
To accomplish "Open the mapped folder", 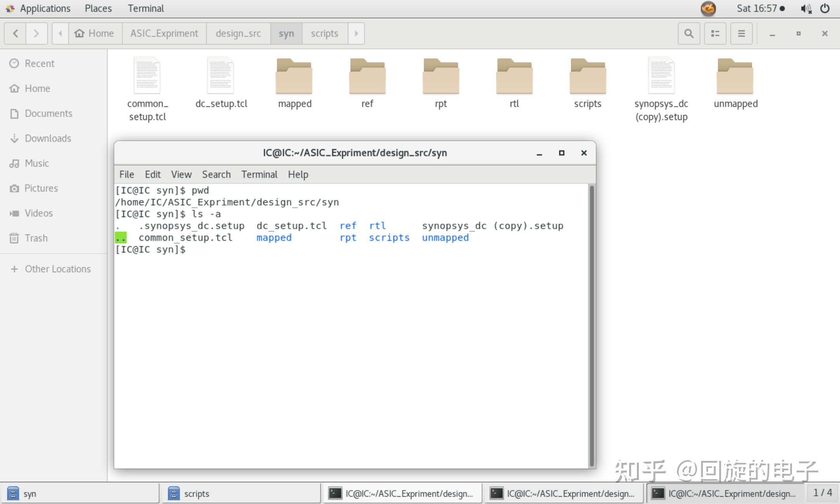I will click(x=294, y=77).
